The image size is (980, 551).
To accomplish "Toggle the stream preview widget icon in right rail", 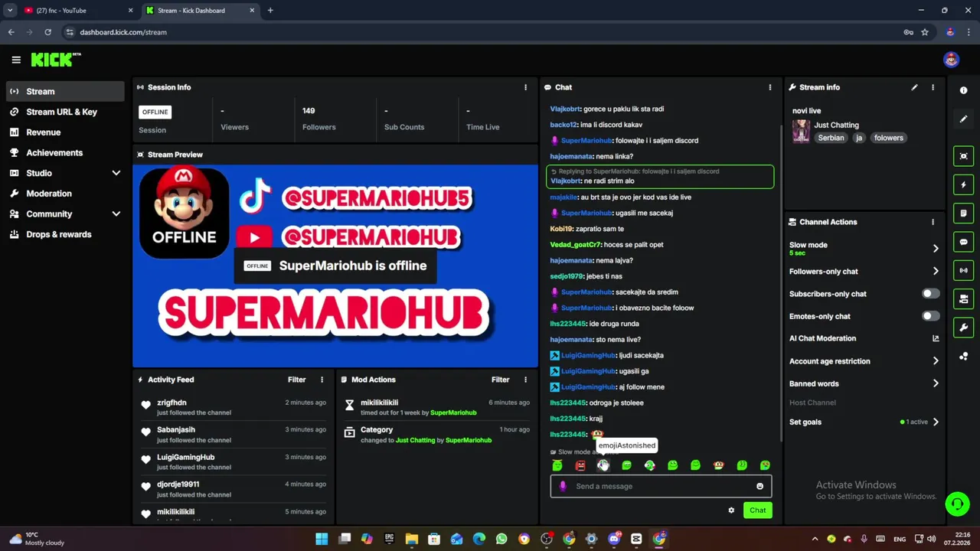I will click(x=964, y=156).
